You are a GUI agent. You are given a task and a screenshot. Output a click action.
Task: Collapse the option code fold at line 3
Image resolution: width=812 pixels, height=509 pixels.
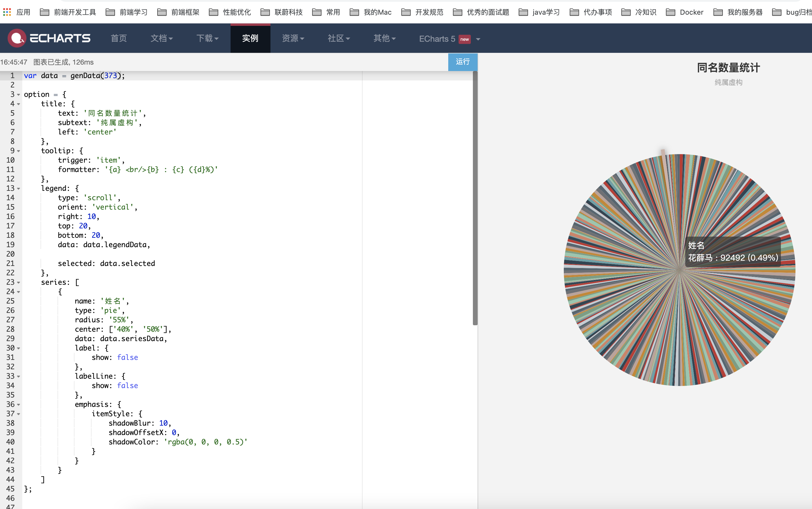(18, 95)
